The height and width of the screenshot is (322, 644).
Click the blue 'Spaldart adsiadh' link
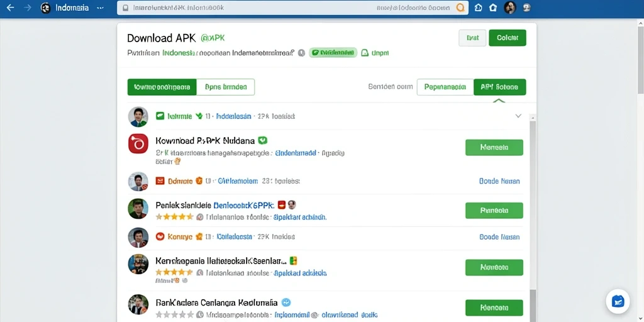300,217
